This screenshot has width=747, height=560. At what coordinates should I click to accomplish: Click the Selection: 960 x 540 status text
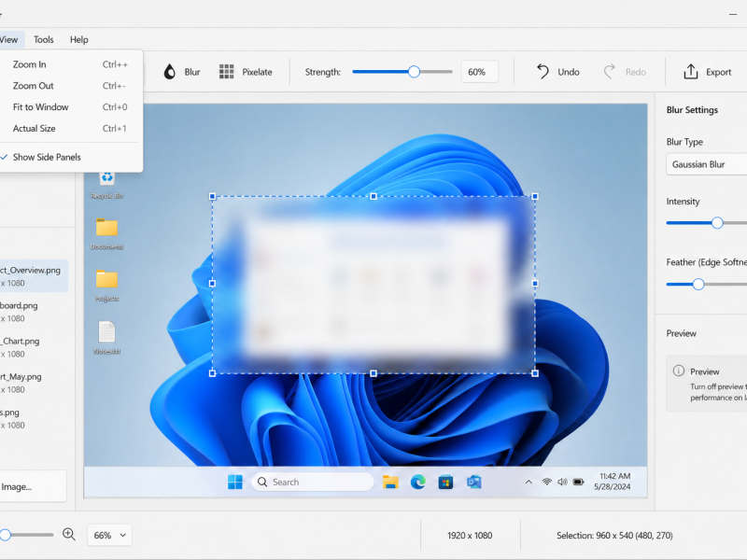point(614,535)
